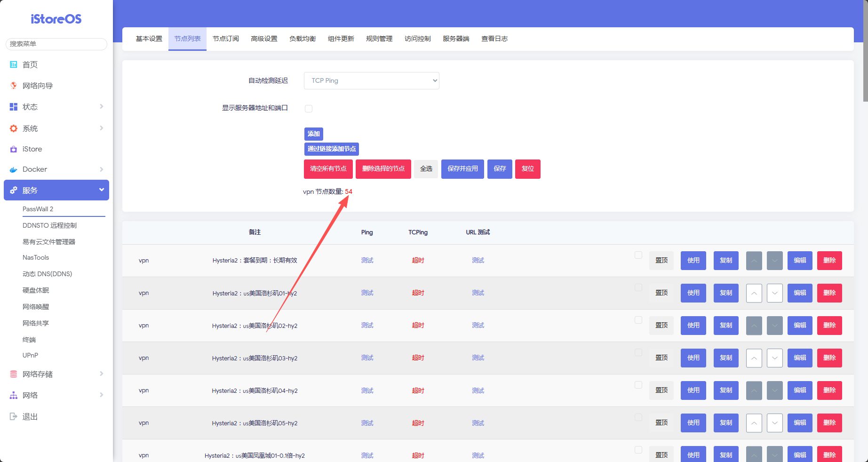Click the 添加 button
The image size is (868, 462).
click(x=314, y=134)
